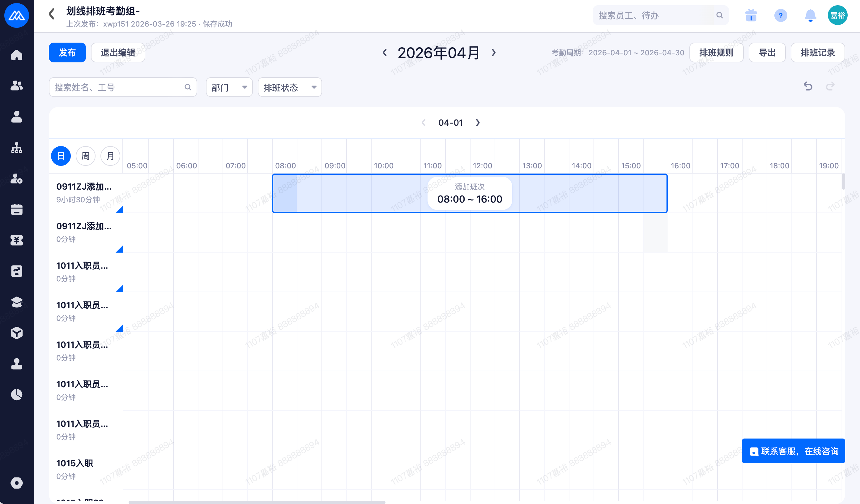
Task: Open the organization chart sidebar icon
Action: click(x=17, y=148)
